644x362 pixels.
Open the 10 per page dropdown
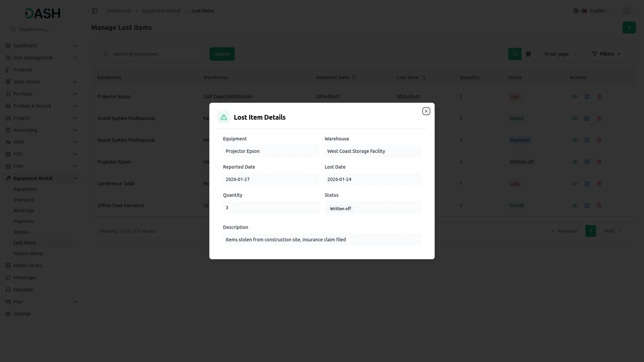pyautogui.click(x=560, y=54)
